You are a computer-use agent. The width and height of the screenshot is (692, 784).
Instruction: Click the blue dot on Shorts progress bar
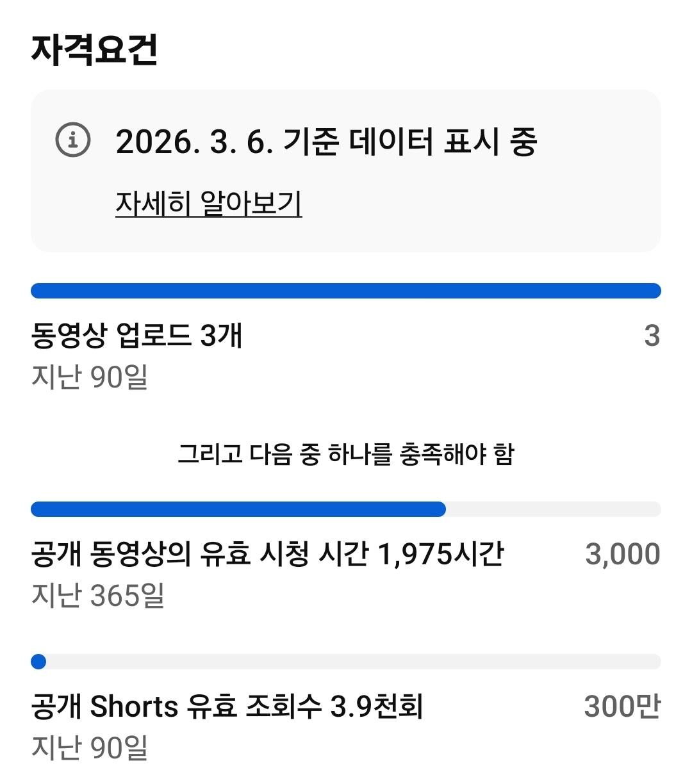(x=38, y=662)
